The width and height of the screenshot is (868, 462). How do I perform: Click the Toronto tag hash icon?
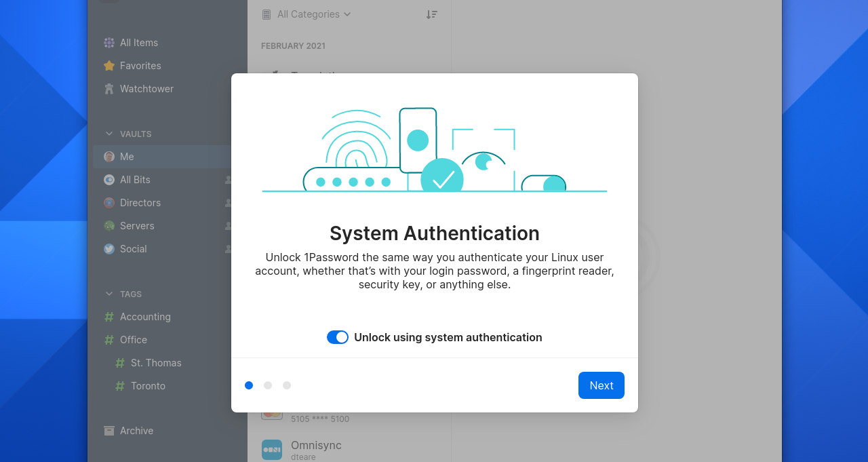tap(120, 386)
